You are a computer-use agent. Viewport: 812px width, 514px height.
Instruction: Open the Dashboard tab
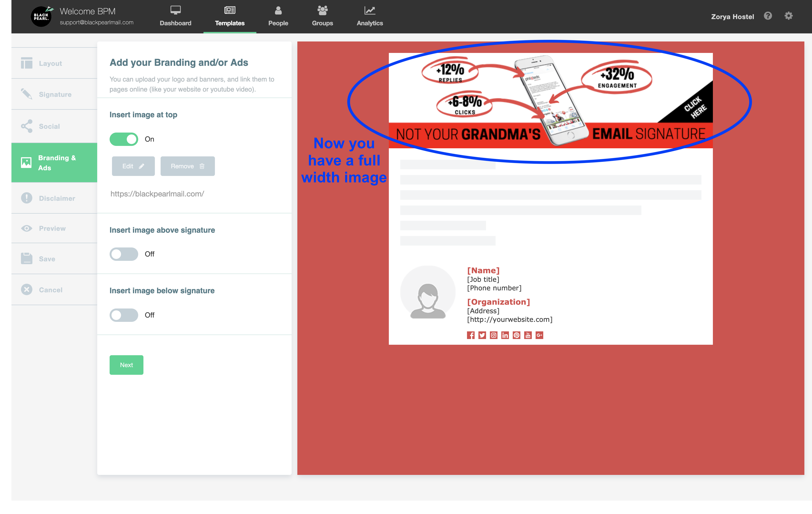(x=175, y=16)
